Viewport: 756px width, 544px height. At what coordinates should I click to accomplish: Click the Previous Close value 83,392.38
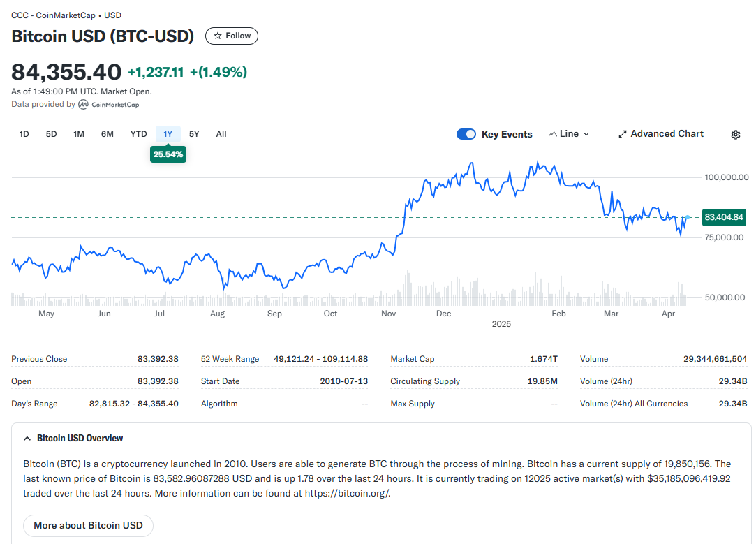158,359
